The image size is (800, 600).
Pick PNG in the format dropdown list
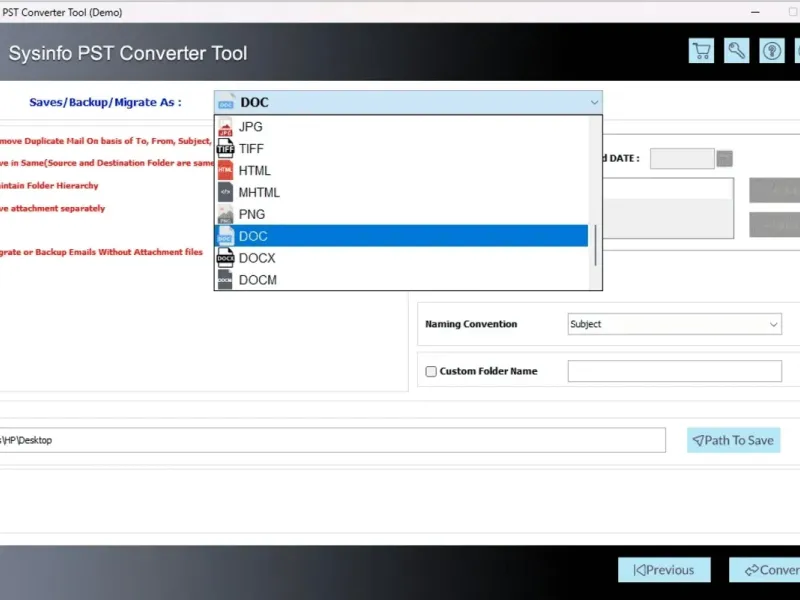coord(401,214)
